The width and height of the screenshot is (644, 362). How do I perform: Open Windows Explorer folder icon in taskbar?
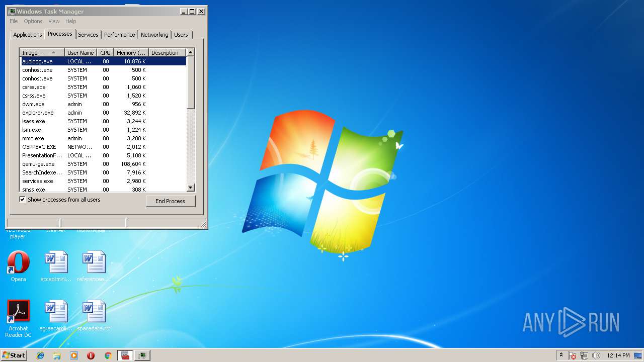tap(57, 355)
